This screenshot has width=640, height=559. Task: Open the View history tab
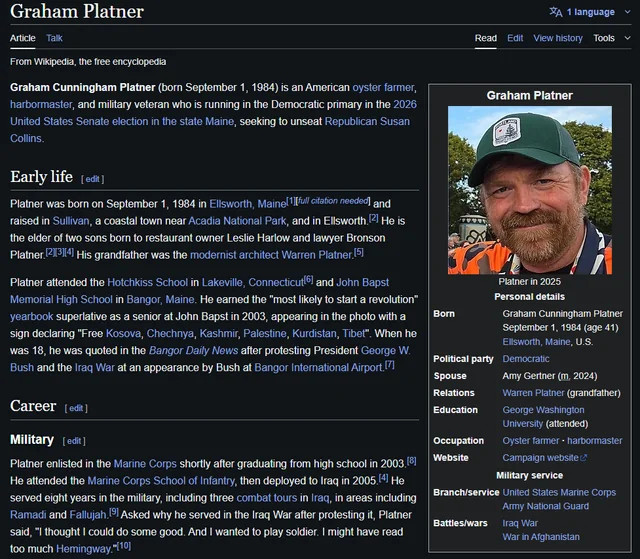[x=557, y=38]
